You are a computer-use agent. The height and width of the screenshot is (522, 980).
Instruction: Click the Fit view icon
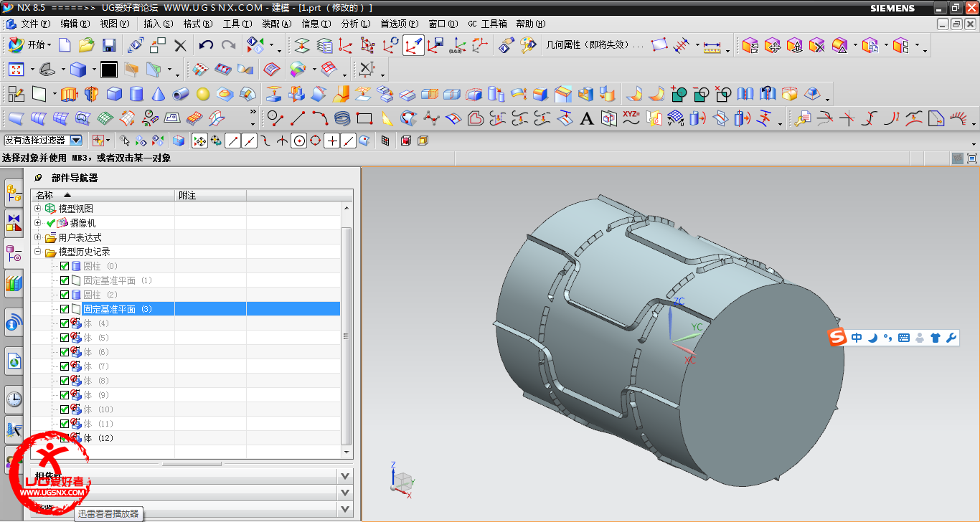(16, 70)
